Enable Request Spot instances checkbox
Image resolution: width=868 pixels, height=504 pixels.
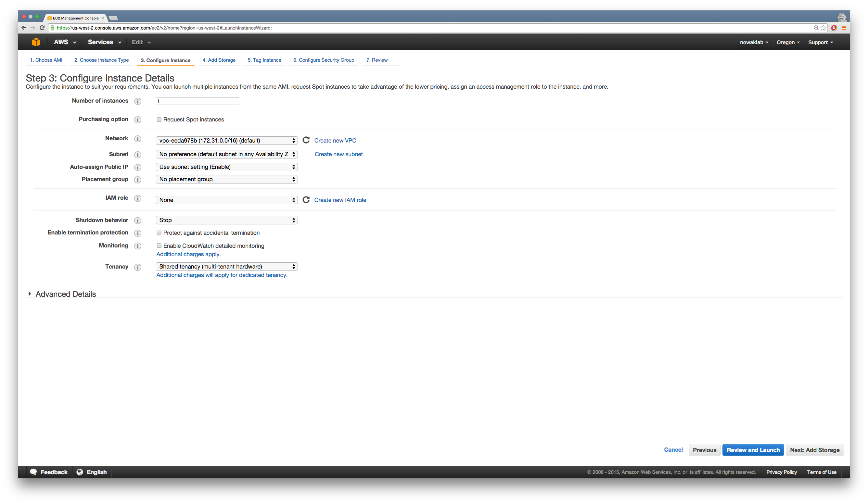159,120
